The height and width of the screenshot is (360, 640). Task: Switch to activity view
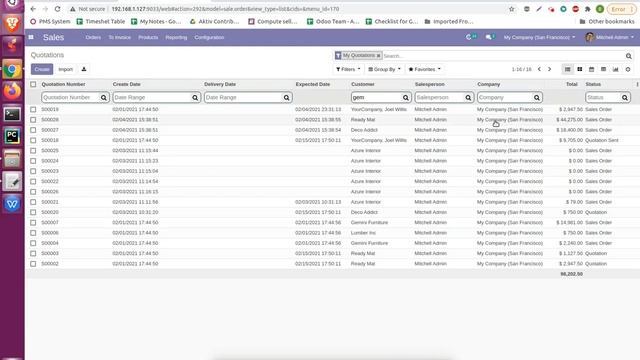click(x=628, y=69)
